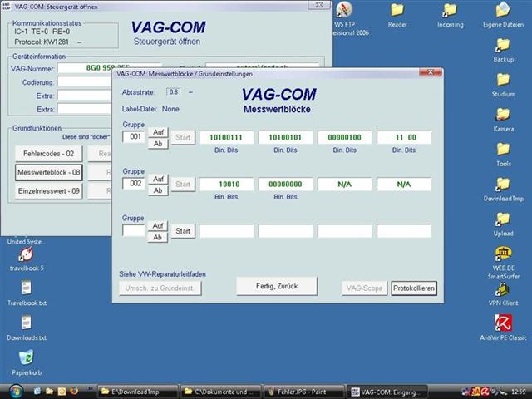Open the Reader folder on desktop
Image resolution: width=532 pixels, height=399 pixels.
[397, 10]
